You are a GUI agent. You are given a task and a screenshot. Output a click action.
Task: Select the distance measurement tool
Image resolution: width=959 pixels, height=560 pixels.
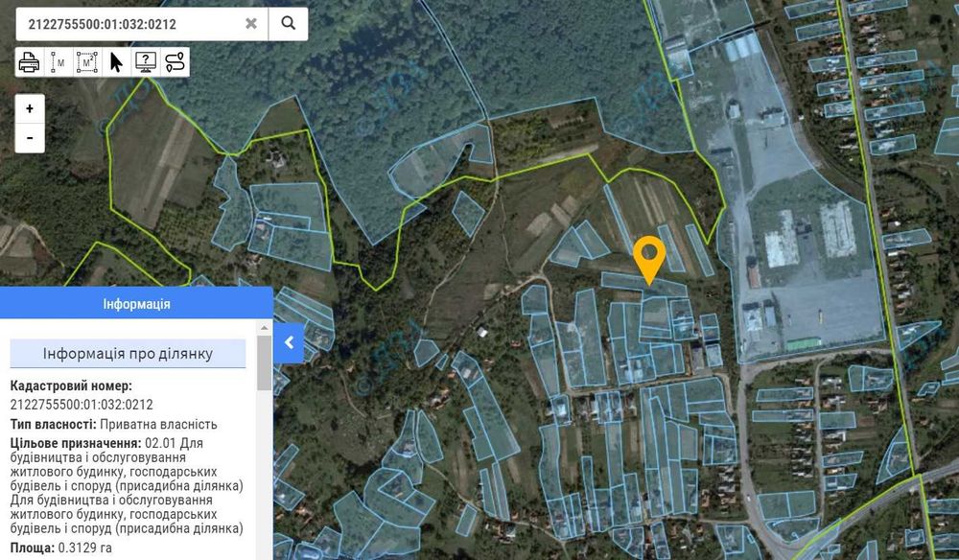[58, 62]
